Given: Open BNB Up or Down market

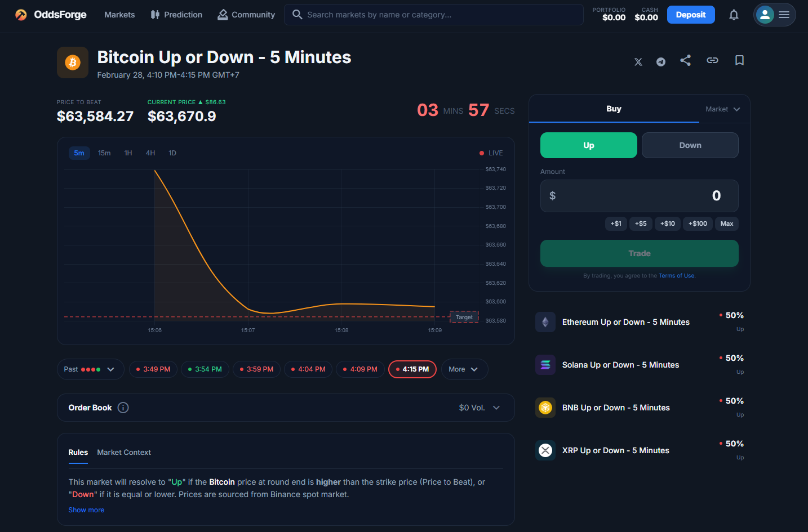Looking at the screenshot, I should click(640, 408).
